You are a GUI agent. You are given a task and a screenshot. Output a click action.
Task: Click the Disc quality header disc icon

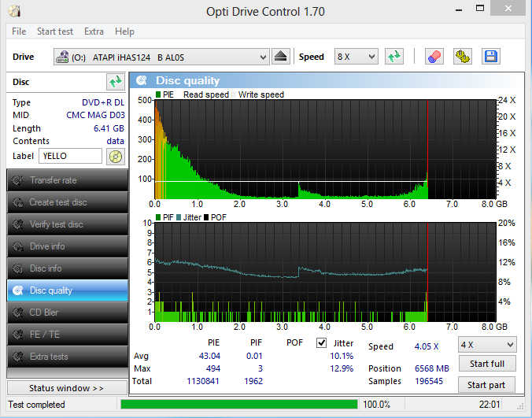click(142, 80)
